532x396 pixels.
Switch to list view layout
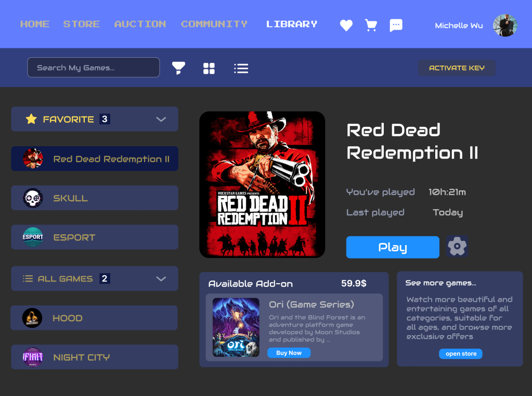241,68
